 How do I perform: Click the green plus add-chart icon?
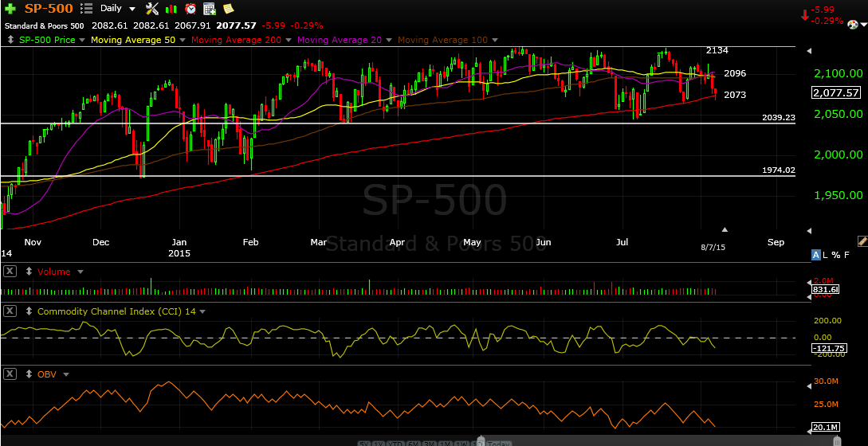coord(10,9)
